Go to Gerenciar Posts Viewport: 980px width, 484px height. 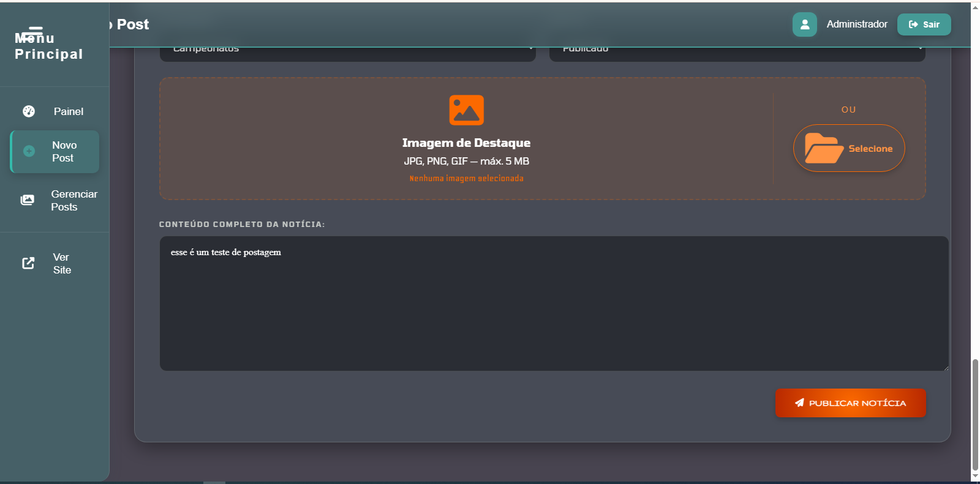(55, 201)
